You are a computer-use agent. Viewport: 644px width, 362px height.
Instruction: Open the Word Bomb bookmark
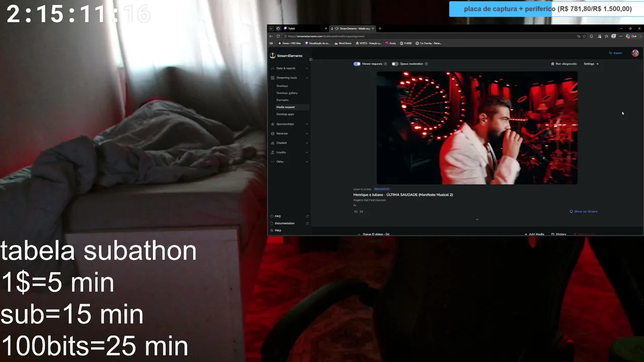click(x=343, y=43)
